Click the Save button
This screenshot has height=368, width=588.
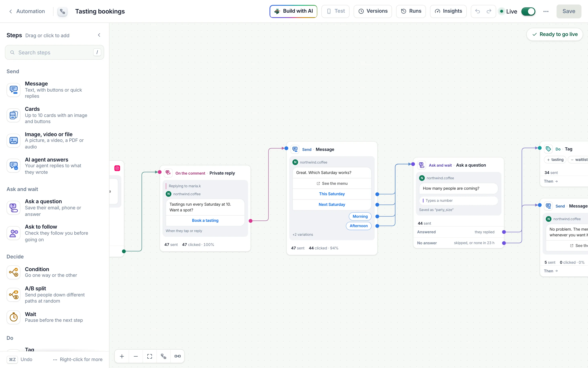[x=569, y=11]
